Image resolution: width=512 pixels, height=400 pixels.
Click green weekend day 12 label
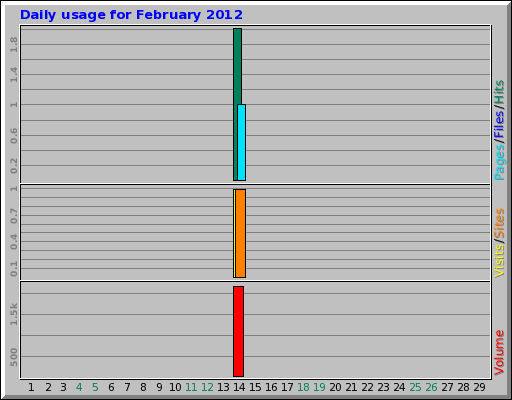pyautogui.click(x=207, y=387)
